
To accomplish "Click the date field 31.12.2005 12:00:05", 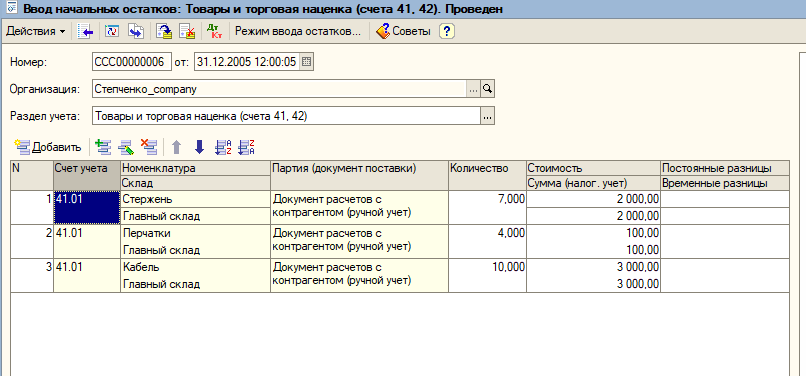I will point(247,62).
